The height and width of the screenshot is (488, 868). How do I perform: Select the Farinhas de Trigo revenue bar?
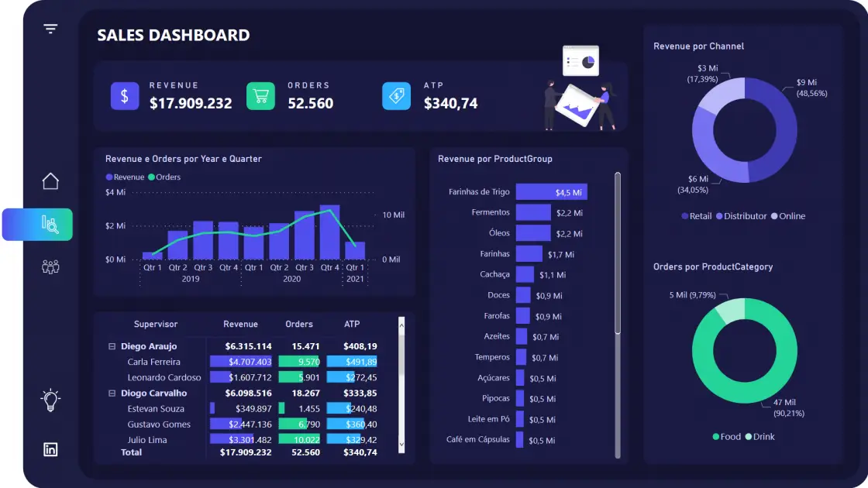coord(551,192)
